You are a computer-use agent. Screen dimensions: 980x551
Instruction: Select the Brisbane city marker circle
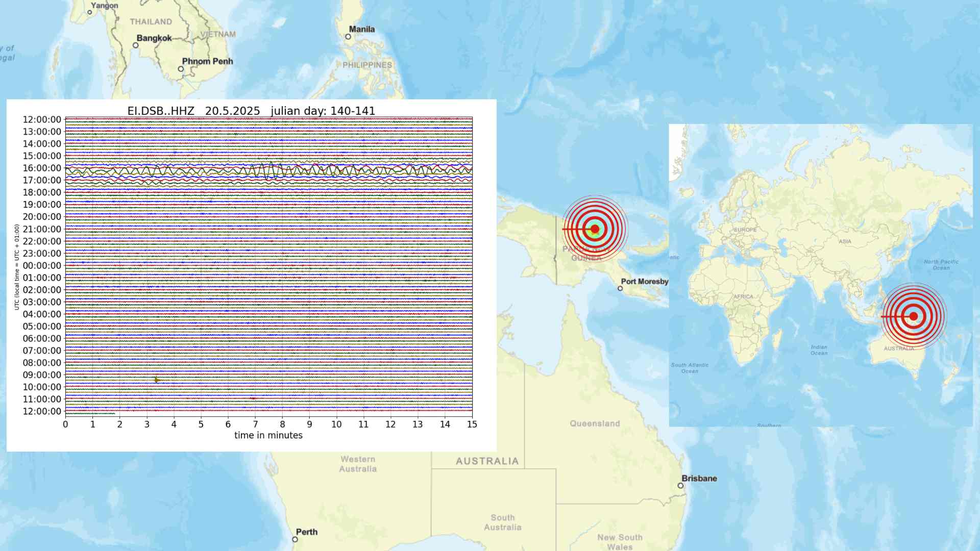pyautogui.click(x=680, y=486)
